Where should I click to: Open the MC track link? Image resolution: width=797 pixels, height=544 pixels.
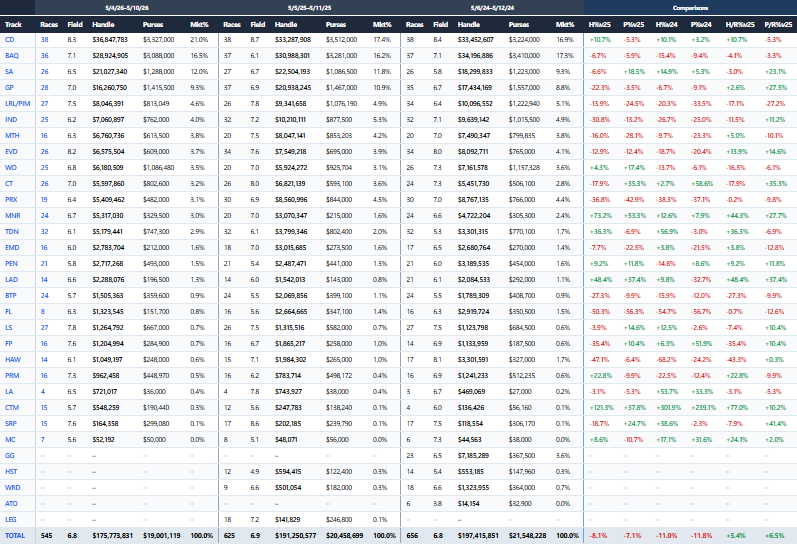(x=10, y=440)
